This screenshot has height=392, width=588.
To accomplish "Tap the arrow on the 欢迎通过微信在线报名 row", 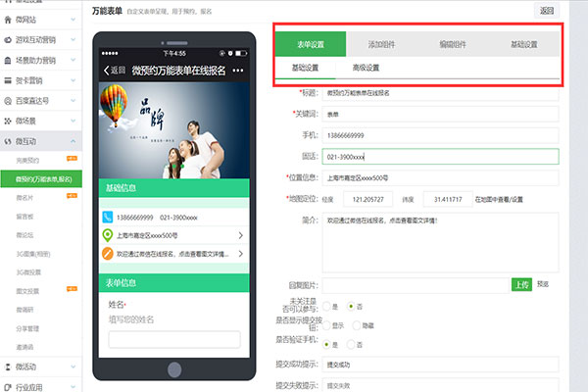I will [x=241, y=254].
